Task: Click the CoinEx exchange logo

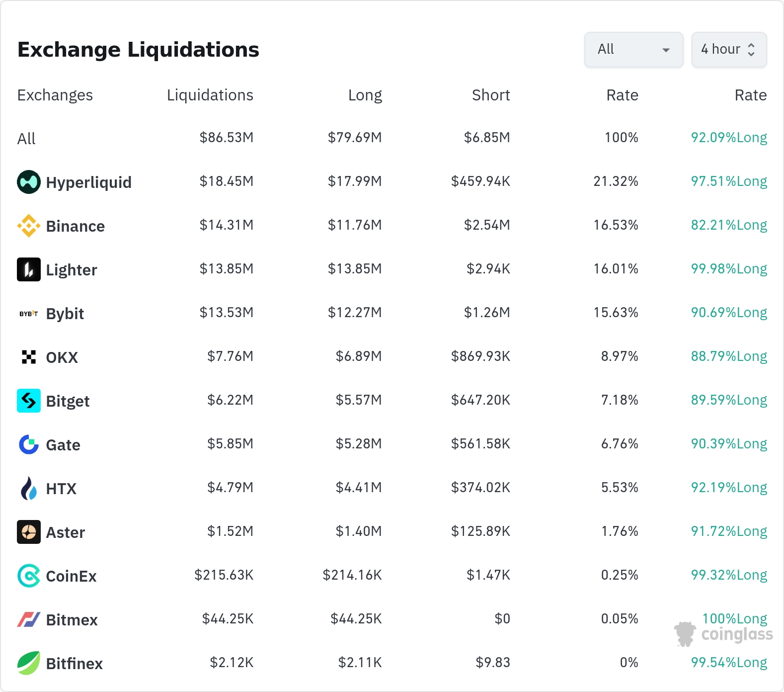Action: coord(29,576)
